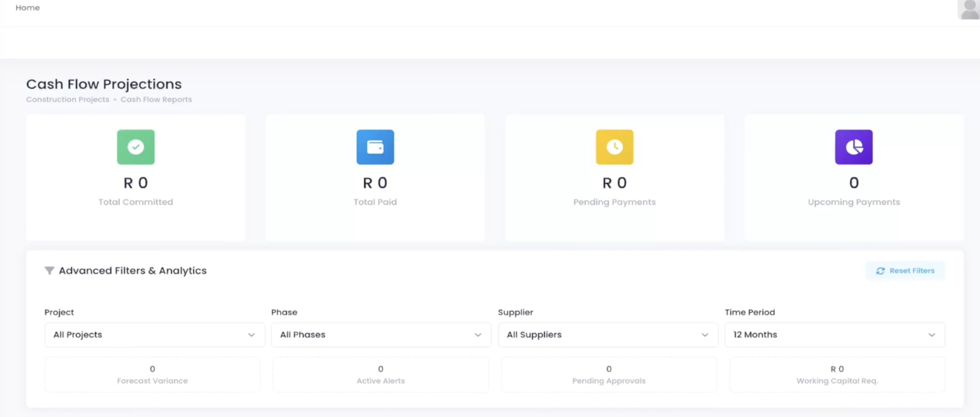This screenshot has width=980, height=417.
Task: Click the Working Capital Req. stat box
Action: (837, 374)
